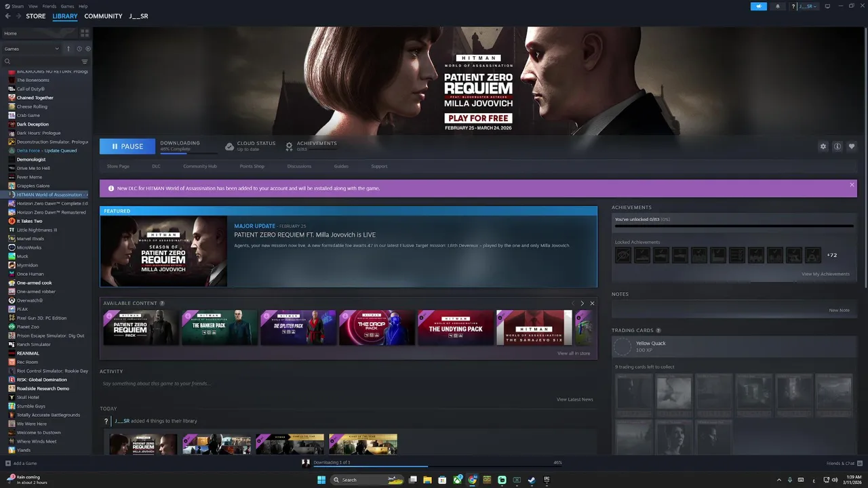Open game settings via gear icon

823,146
